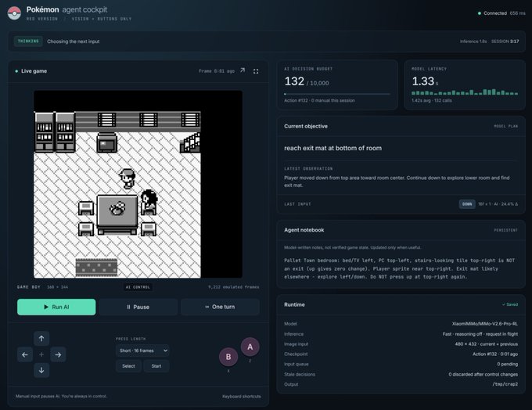Tap the B button

(x=228, y=357)
